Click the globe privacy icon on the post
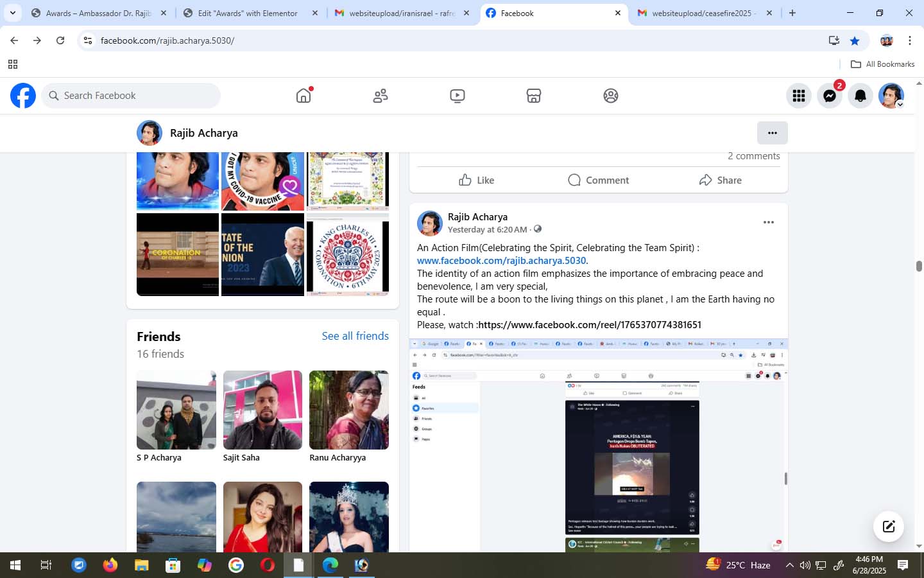The width and height of the screenshot is (924, 578). [538, 229]
